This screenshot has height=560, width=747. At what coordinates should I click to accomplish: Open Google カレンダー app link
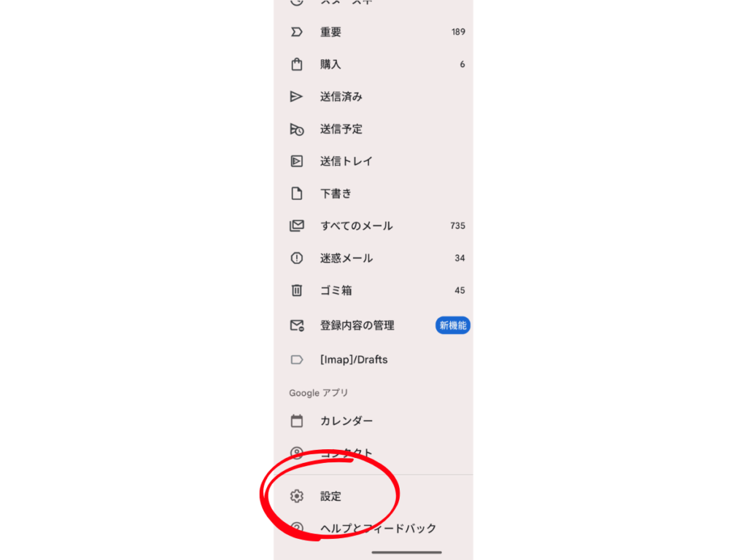tap(373, 421)
